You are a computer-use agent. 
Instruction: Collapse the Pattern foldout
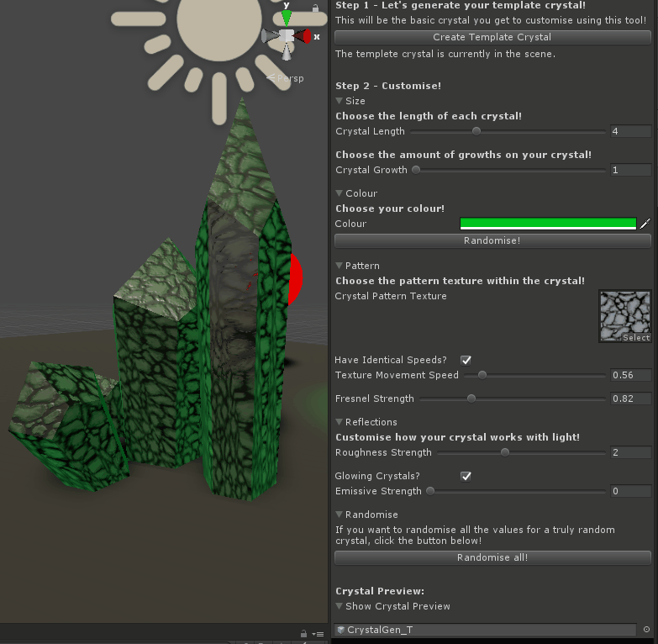[x=339, y=266]
